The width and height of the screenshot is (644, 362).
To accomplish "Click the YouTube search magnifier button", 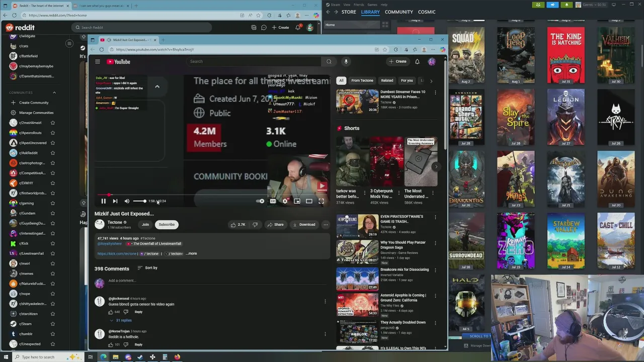I will click(329, 61).
